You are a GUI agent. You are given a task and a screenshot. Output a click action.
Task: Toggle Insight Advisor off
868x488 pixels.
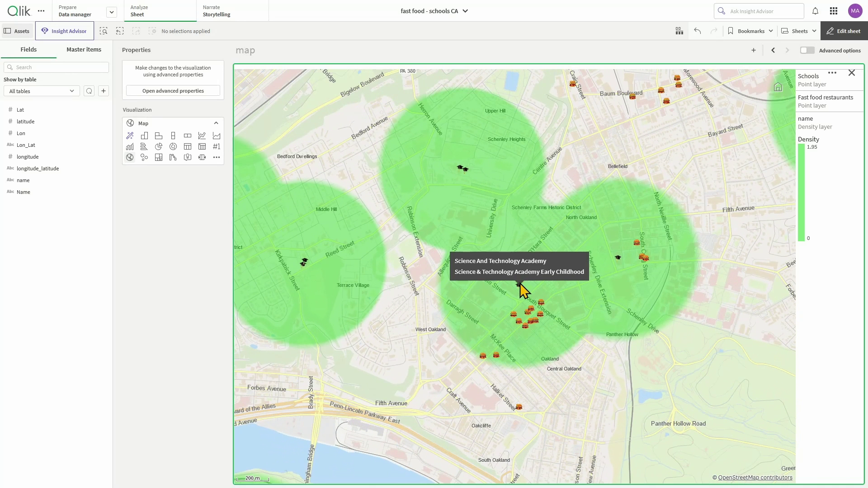pyautogui.click(x=64, y=31)
